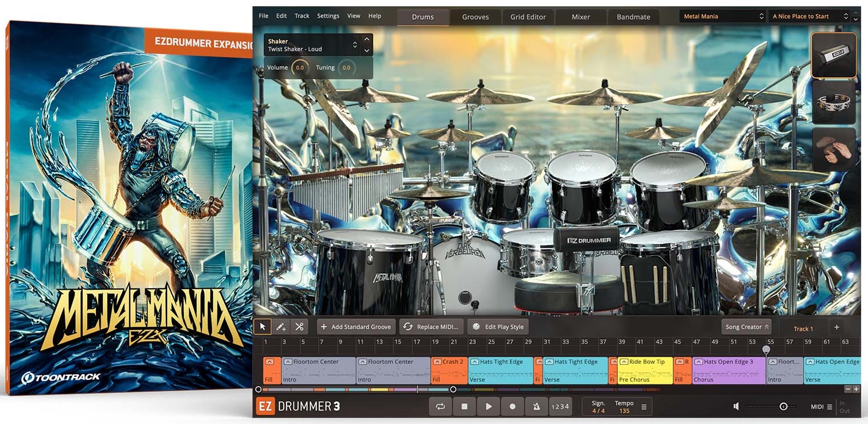Open the Track menu
The height and width of the screenshot is (424, 868).
302,16
